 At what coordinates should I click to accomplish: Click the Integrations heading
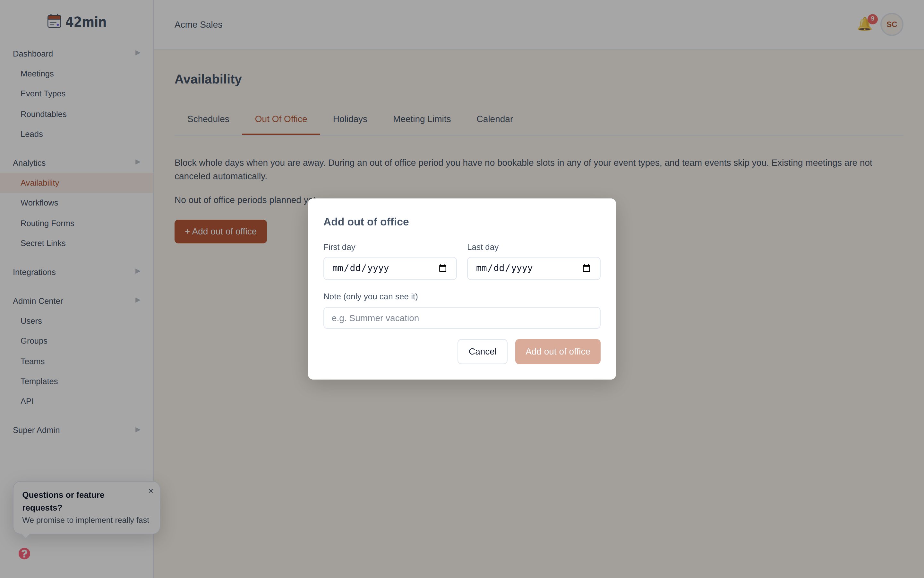34,273
